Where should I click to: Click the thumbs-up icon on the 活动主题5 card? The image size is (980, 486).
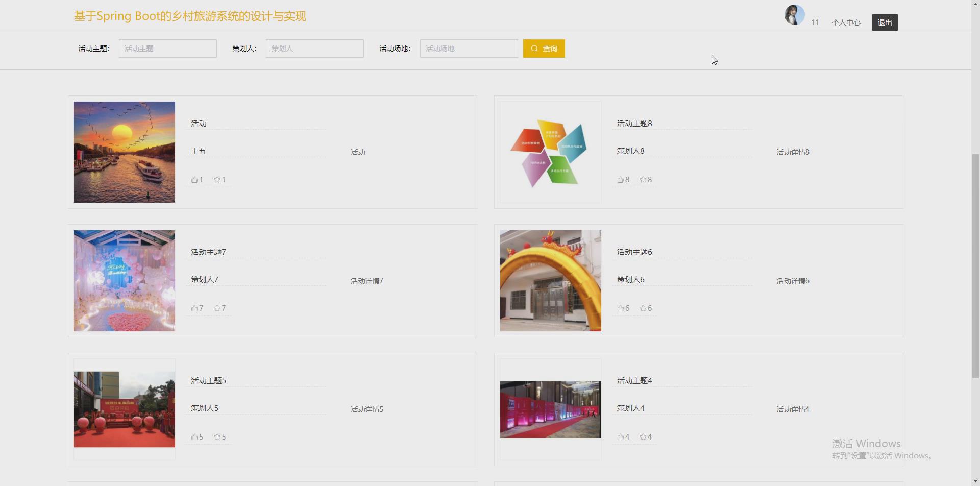click(x=194, y=436)
